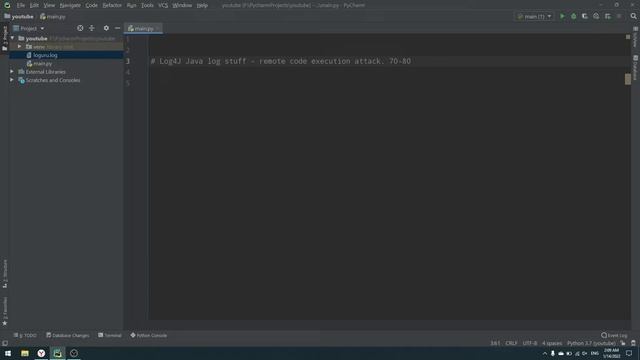Collapse the youtube project root folder
This screenshot has height=360, width=640.
click(x=12, y=38)
